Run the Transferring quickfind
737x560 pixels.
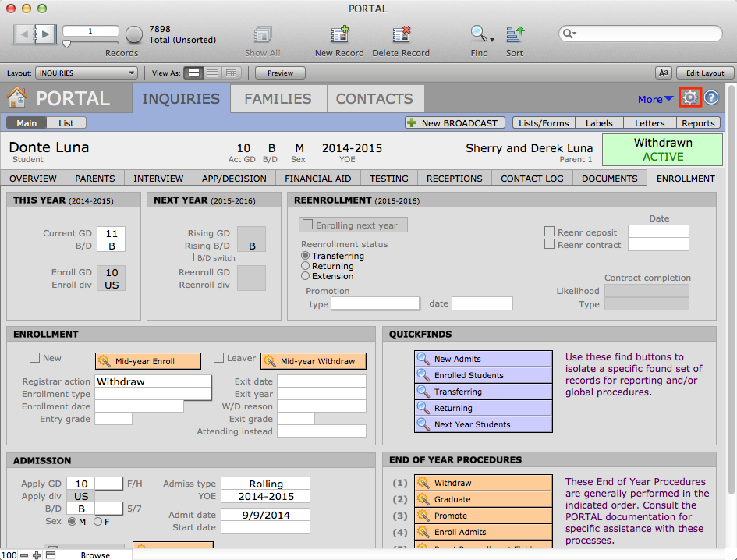(x=484, y=392)
